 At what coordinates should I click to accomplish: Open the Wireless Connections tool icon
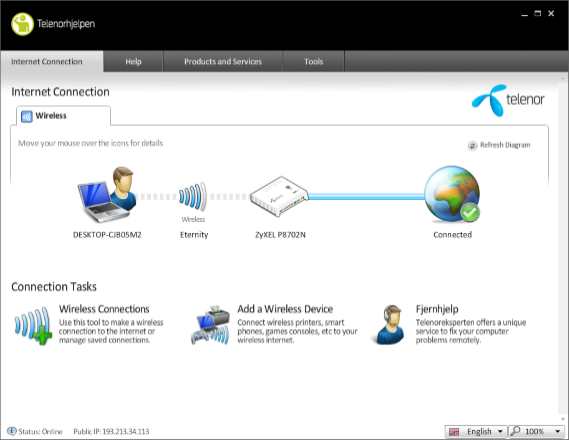click(x=33, y=325)
